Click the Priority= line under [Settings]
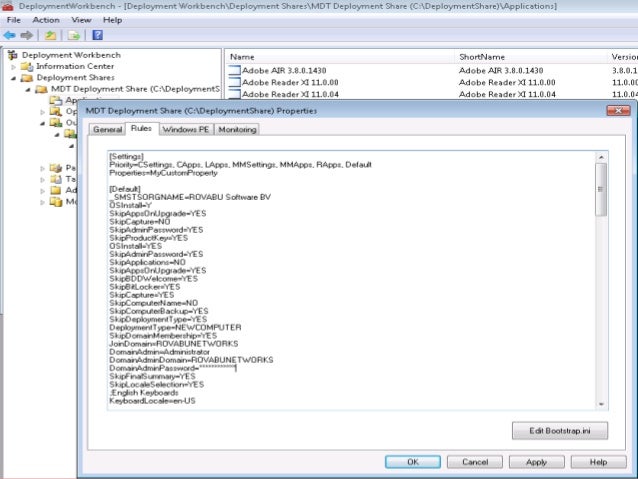The height and width of the screenshot is (479, 638). [x=240, y=165]
